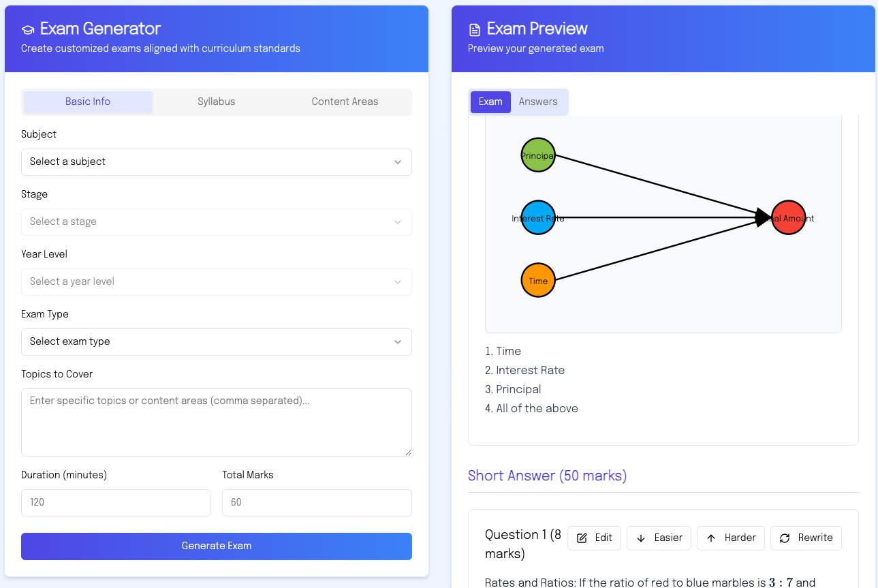The height and width of the screenshot is (588, 878).
Task: Switch to the Syllabus tab
Action: 216,101
